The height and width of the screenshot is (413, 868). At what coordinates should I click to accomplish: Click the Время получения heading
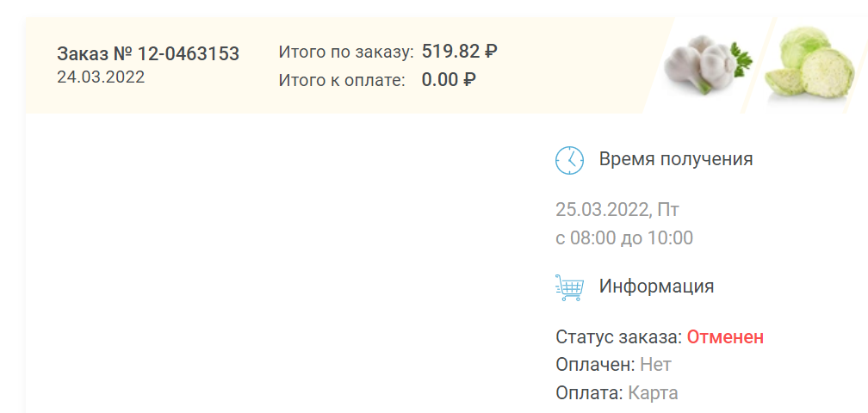coord(676,159)
